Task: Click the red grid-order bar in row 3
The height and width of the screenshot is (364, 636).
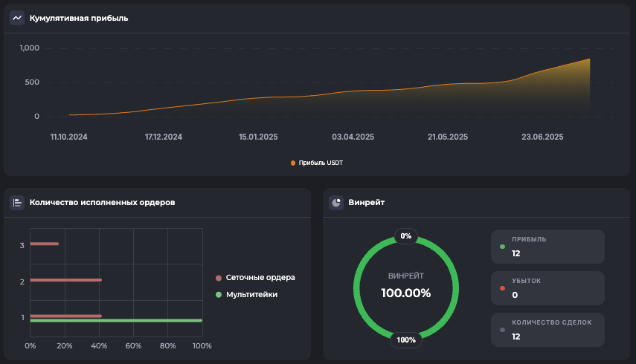Action: [44, 244]
